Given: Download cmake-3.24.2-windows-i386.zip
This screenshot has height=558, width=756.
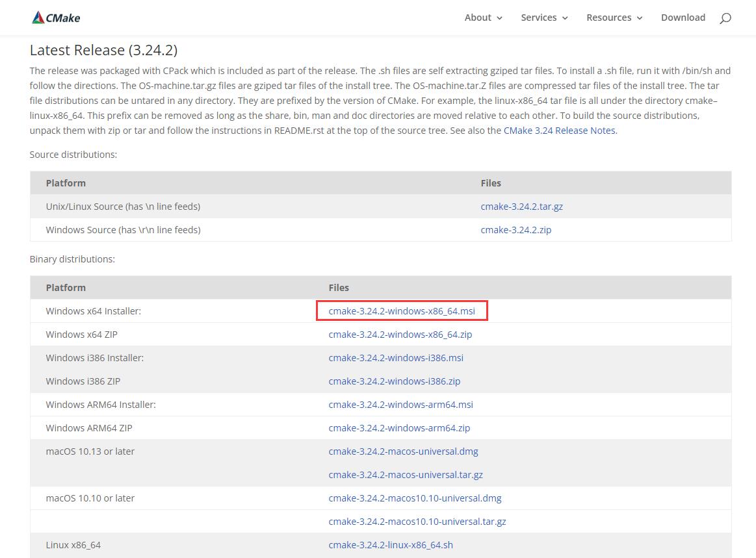Looking at the screenshot, I should (x=394, y=381).
